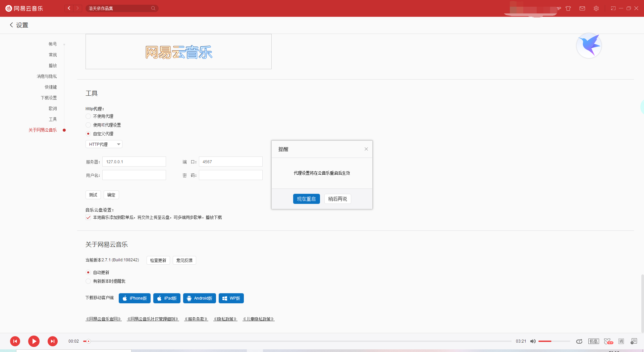Open 常规 settings section
Image resolution: width=644 pixels, height=352 pixels.
pyautogui.click(x=53, y=55)
